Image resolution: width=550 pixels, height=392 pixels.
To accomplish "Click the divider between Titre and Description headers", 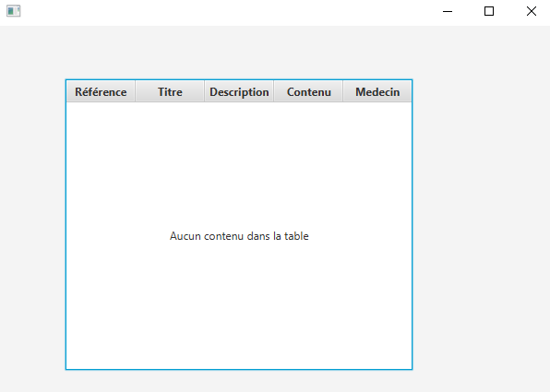I will (x=205, y=91).
